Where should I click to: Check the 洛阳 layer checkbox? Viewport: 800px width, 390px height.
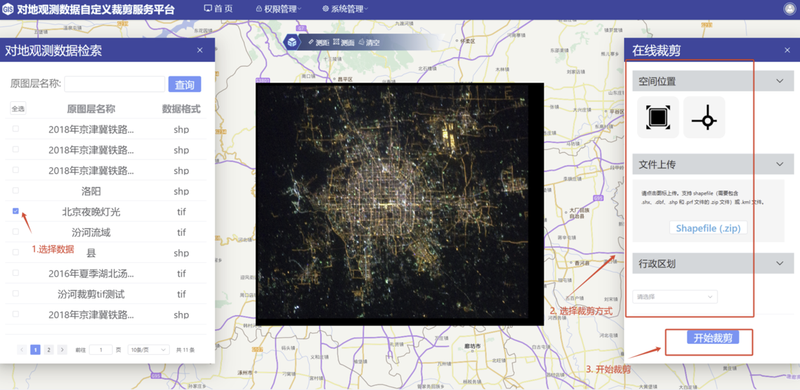(x=15, y=190)
